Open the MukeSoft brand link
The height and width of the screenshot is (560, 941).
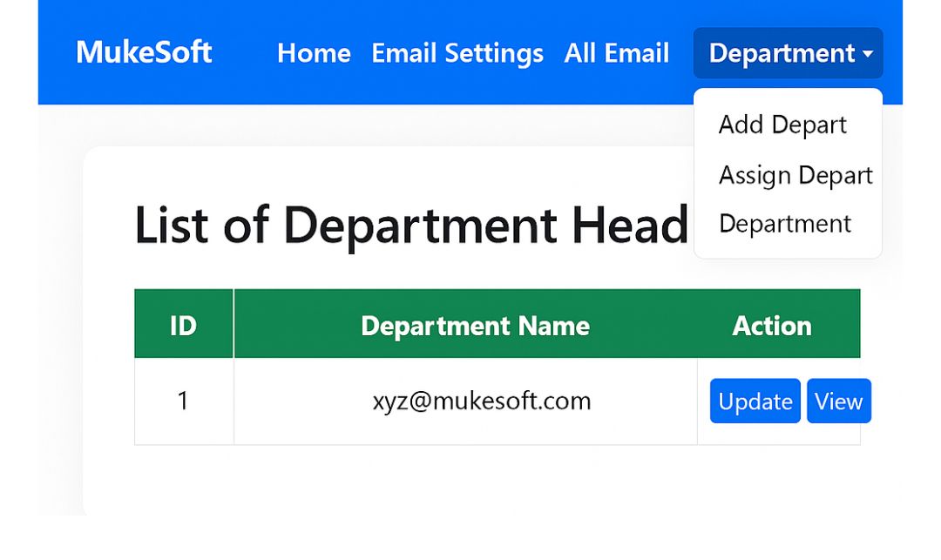coord(144,52)
